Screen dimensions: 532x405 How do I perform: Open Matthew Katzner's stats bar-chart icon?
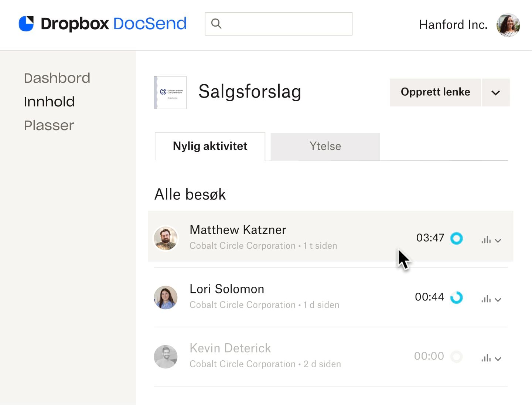point(486,240)
